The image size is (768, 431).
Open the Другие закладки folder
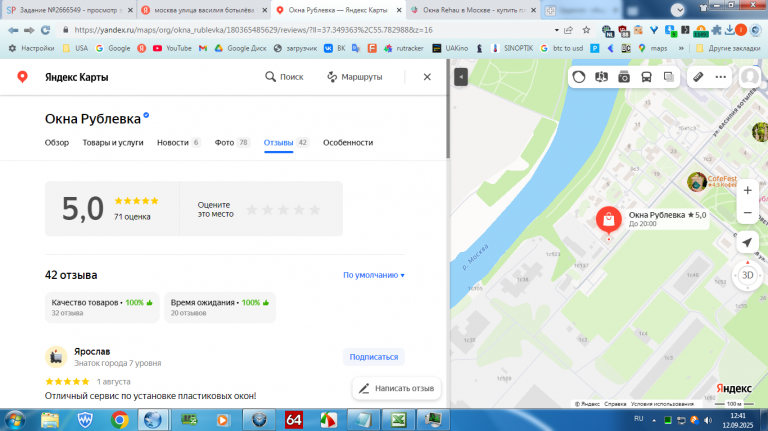click(x=728, y=48)
